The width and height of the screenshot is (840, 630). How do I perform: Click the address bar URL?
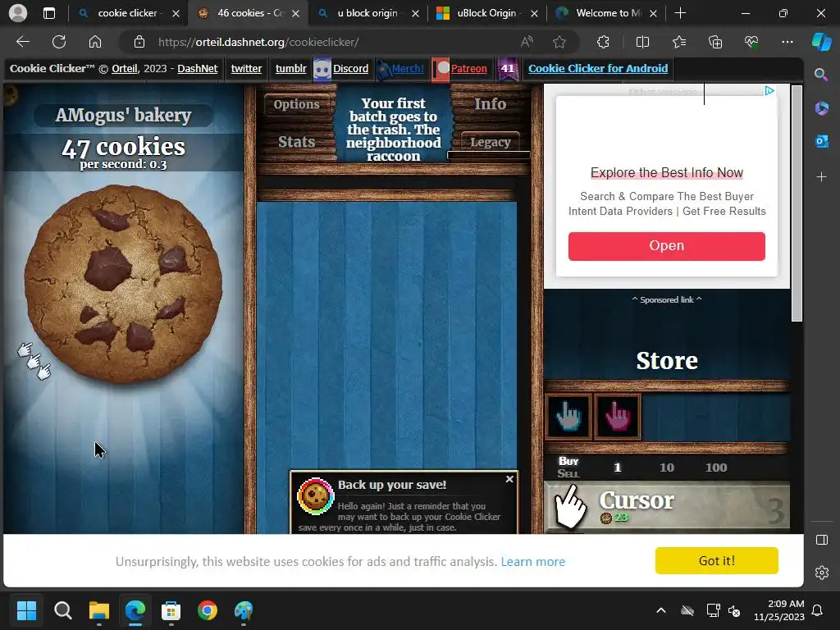point(258,42)
